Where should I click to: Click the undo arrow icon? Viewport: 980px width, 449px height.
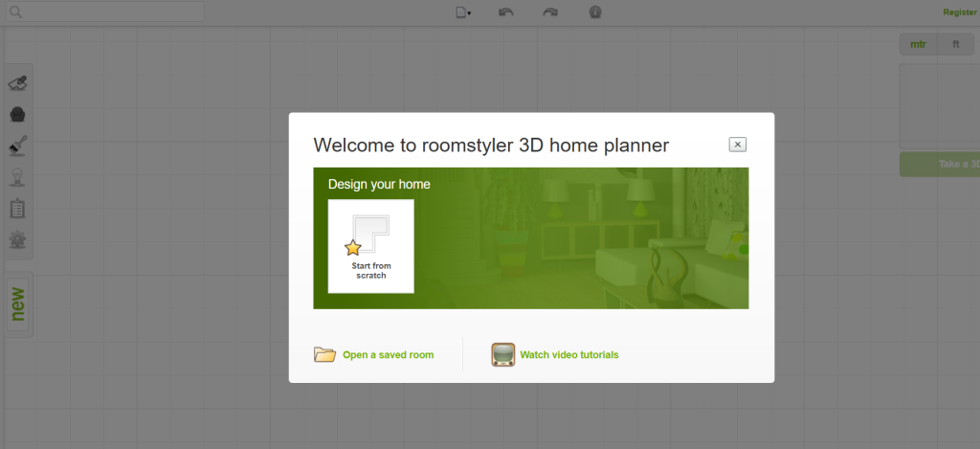(506, 12)
